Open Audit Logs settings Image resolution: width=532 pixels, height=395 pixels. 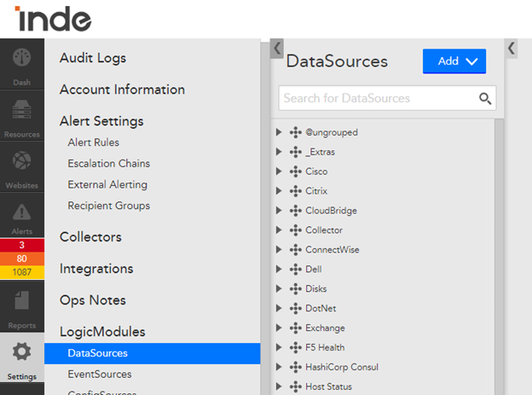point(93,58)
